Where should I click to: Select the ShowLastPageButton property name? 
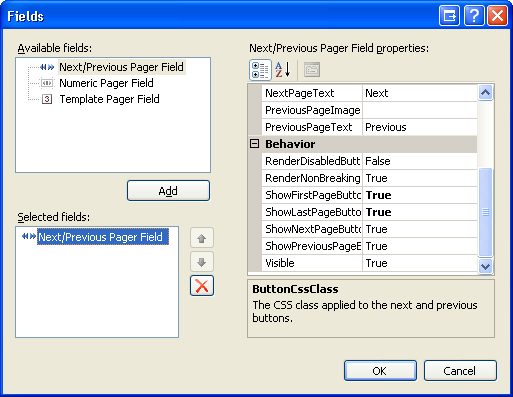tap(312, 212)
